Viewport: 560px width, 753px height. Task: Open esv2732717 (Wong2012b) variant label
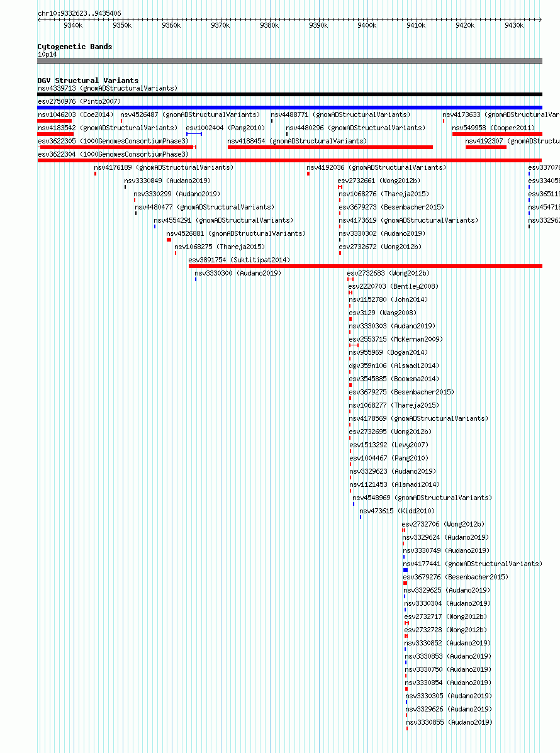(445, 616)
